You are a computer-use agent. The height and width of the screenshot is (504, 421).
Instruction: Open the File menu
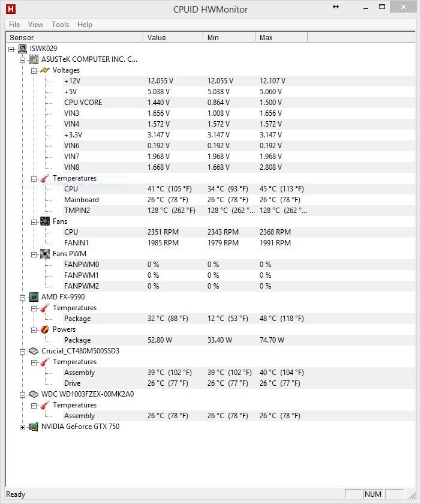[x=14, y=25]
